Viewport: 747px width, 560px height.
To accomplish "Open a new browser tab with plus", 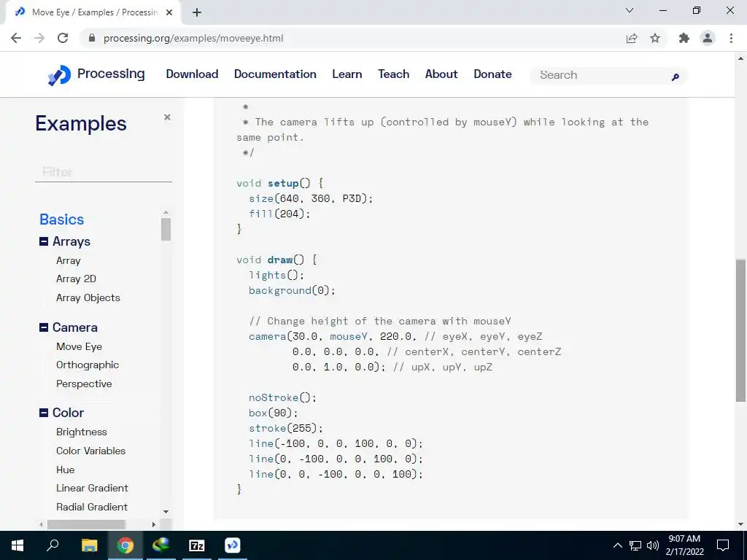I will pos(197,12).
